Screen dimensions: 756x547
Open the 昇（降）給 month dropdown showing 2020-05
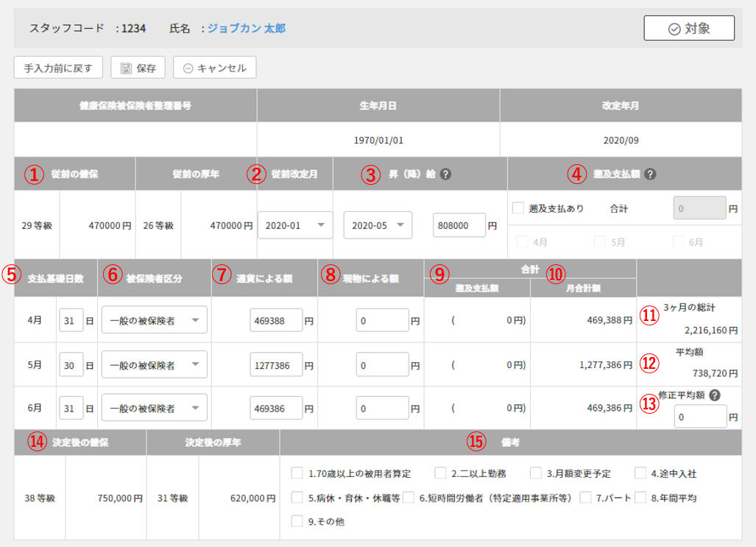(x=378, y=225)
